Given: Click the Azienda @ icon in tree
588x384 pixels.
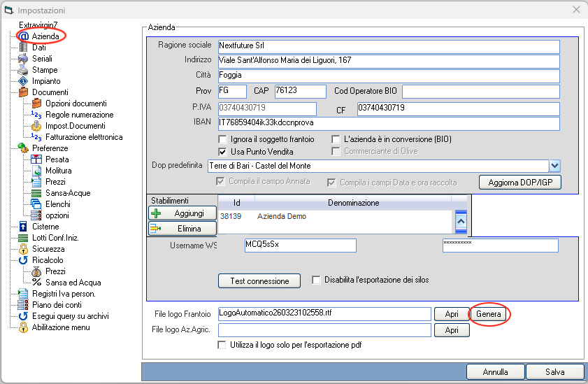Looking at the screenshot, I should [23, 36].
